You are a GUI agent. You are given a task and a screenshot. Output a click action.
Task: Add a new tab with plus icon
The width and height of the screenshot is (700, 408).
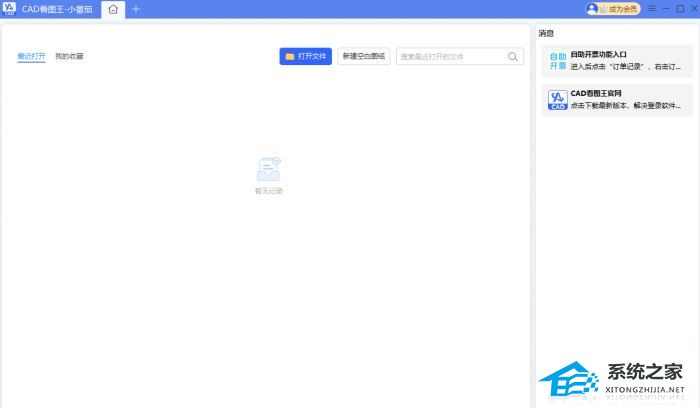pos(136,9)
